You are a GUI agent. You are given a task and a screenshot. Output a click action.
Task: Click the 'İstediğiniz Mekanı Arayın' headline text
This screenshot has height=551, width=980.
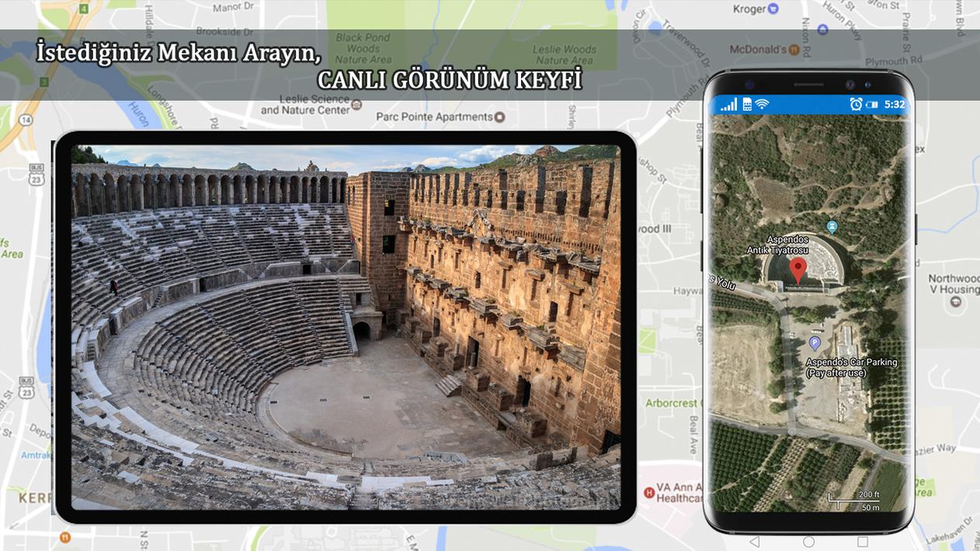coord(179,54)
